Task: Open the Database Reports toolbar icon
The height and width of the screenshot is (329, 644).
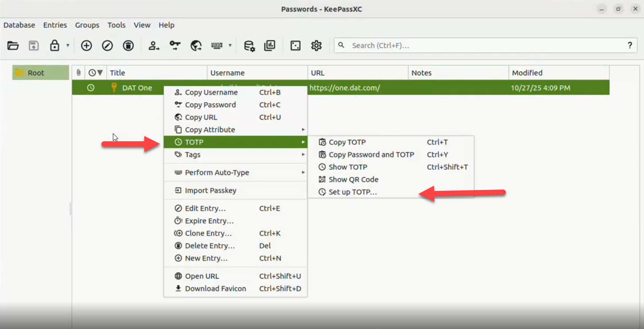Action: pos(270,46)
